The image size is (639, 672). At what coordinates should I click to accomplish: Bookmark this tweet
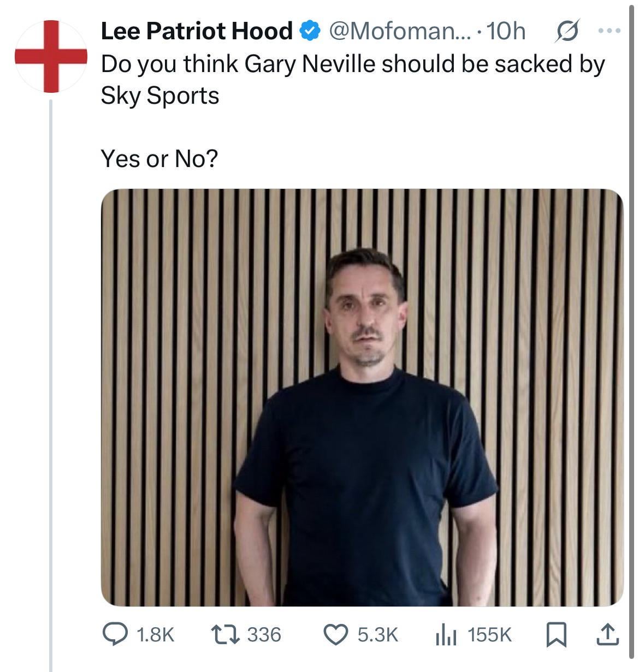tap(557, 634)
